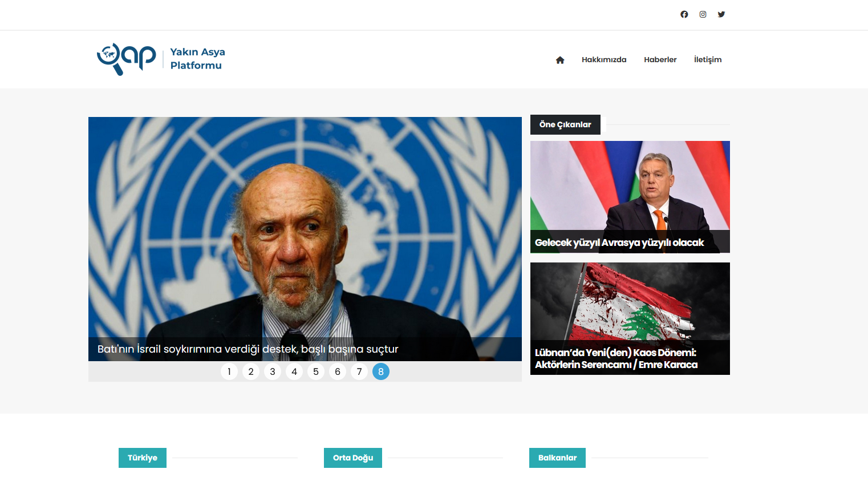Select carousel slide number 4

click(294, 371)
